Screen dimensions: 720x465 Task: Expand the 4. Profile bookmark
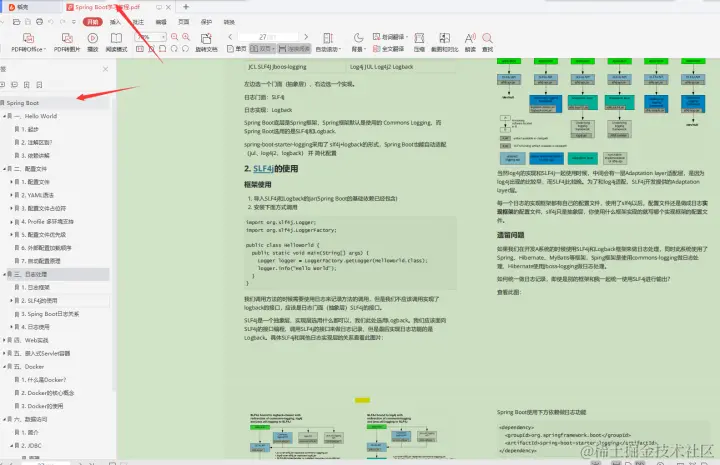pos(11,222)
